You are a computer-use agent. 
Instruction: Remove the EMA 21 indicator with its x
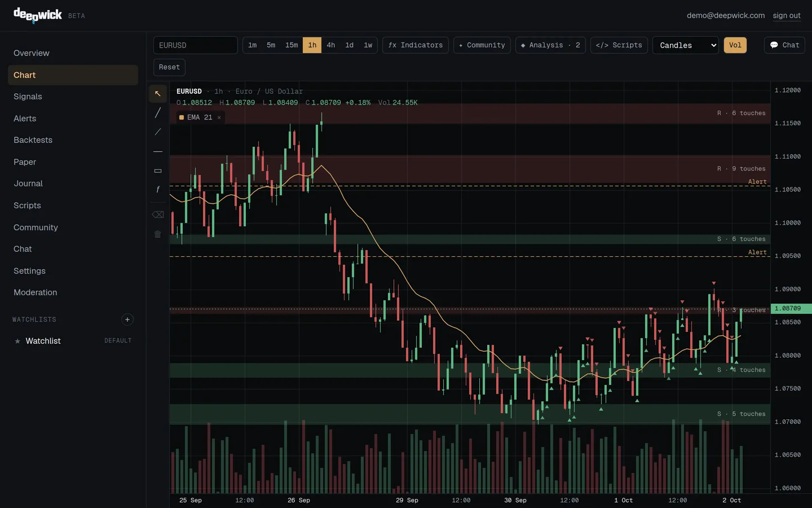(x=219, y=117)
